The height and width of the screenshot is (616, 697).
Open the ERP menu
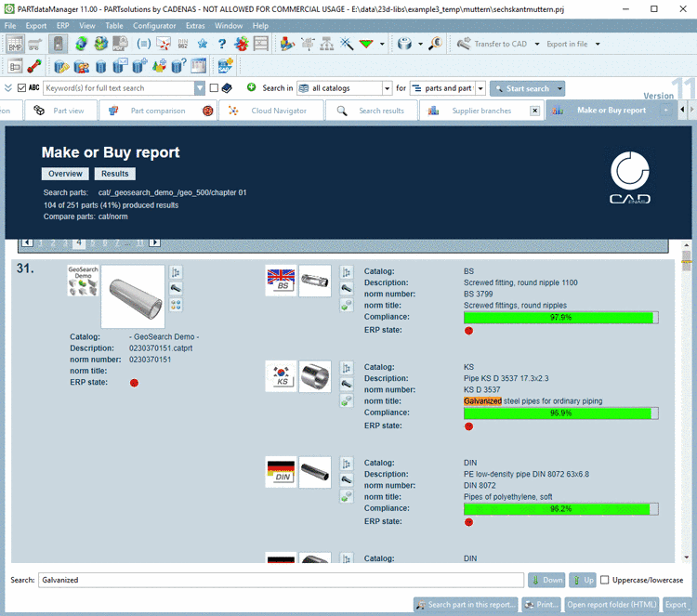point(62,26)
